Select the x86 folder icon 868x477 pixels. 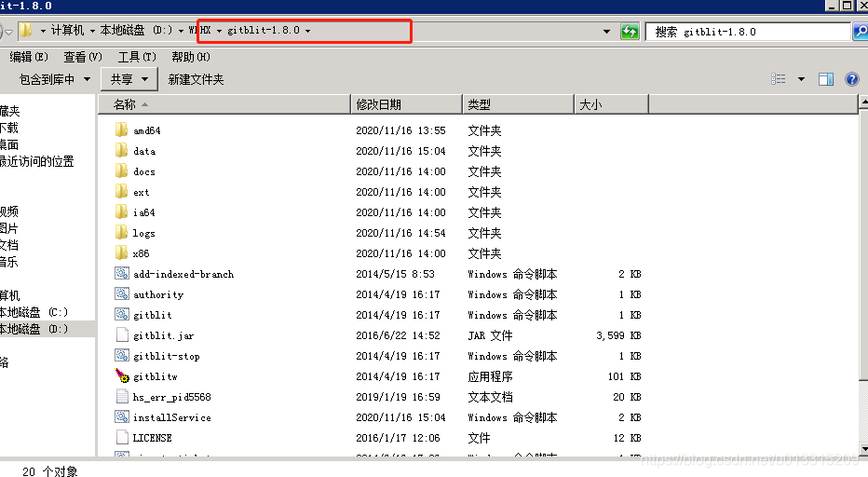[121, 253]
